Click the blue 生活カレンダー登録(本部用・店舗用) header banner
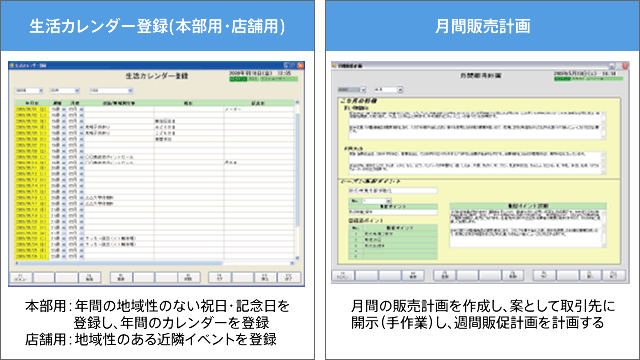 tap(157, 25)
